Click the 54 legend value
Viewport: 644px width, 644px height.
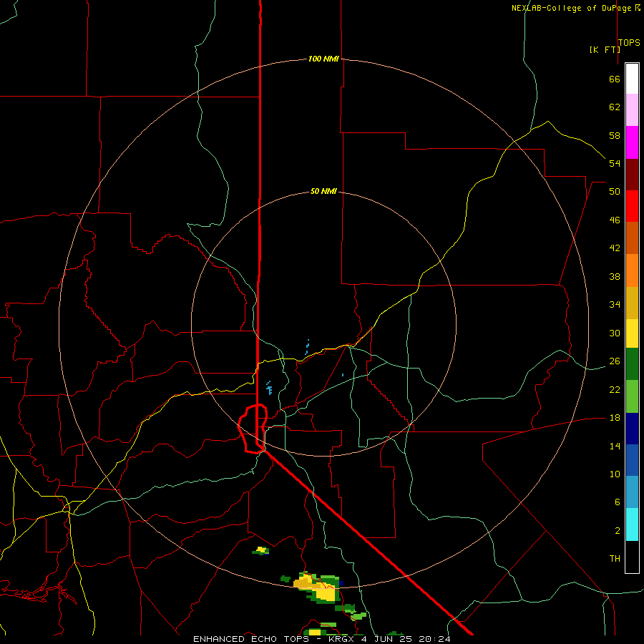tap(615, 163)
